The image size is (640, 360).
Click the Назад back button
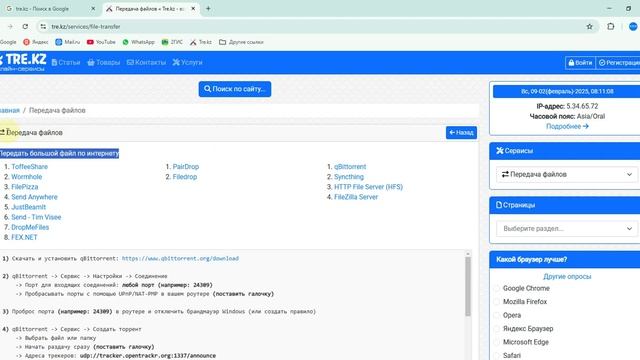click(461, 133)
